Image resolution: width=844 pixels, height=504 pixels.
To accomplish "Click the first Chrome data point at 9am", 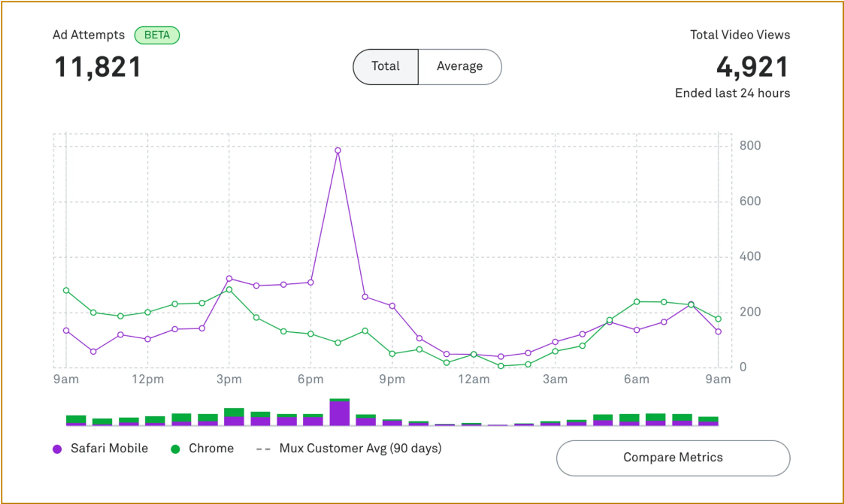I will click(66, 290).
